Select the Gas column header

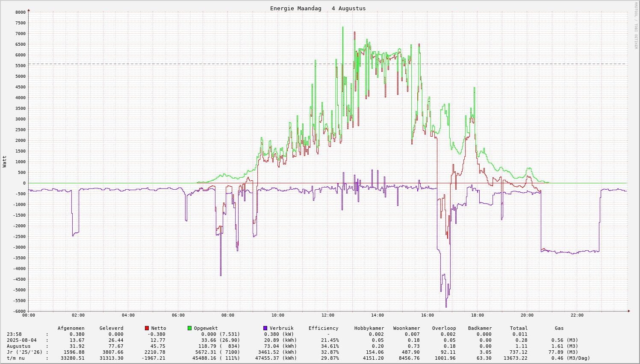pos(559,328)
